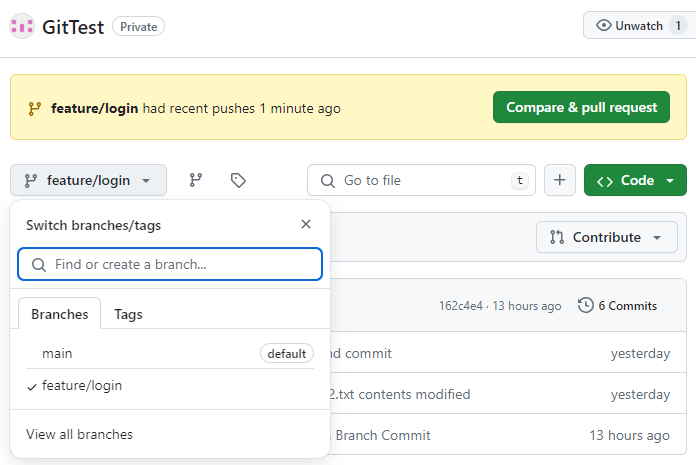This screenshot has width=696, height=465.
Task: Close the Switch branches/tags popup
Action: tap(306, 224)
